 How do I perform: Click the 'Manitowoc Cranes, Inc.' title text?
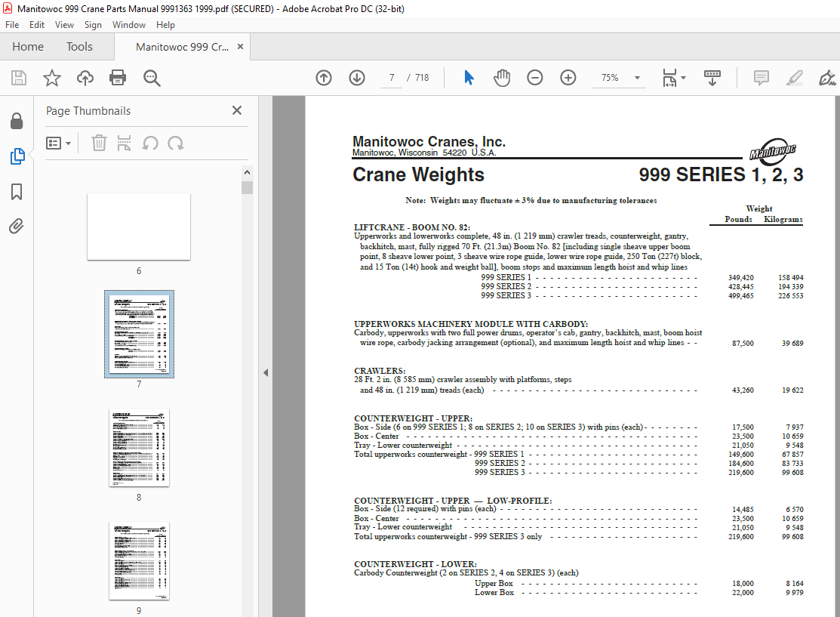[x=429, y=141]
